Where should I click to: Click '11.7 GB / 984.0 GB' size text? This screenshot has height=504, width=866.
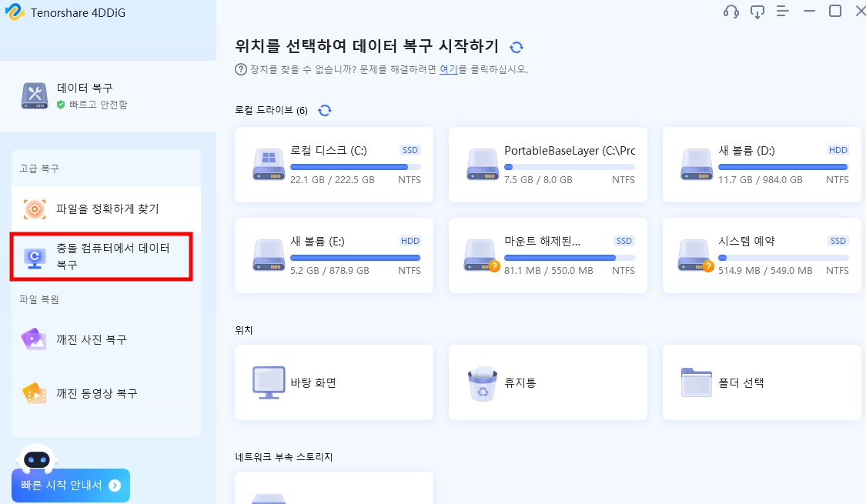(x=761, y=180)
